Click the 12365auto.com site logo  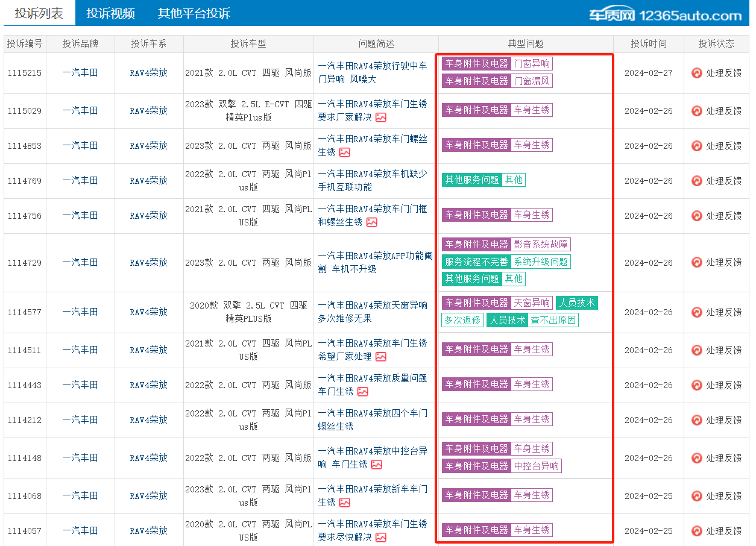tap(665, 15)
